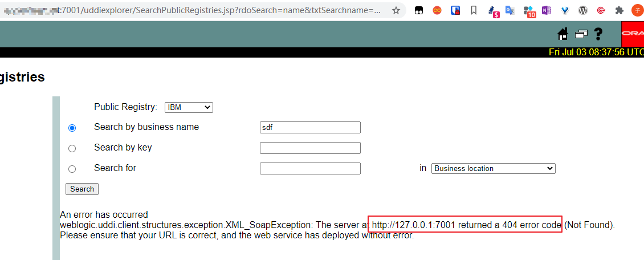
Task: Open the orange browser profile avatar
Action: pyautogui.click(x=637, y=10)
